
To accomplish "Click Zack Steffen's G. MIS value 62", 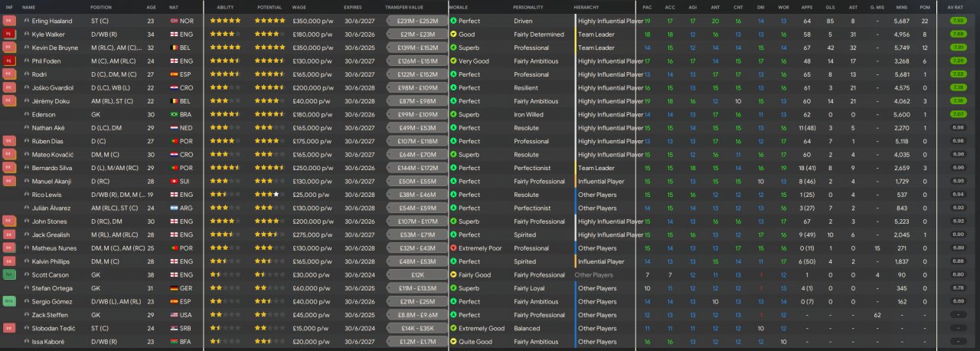I will click(877, 315).
